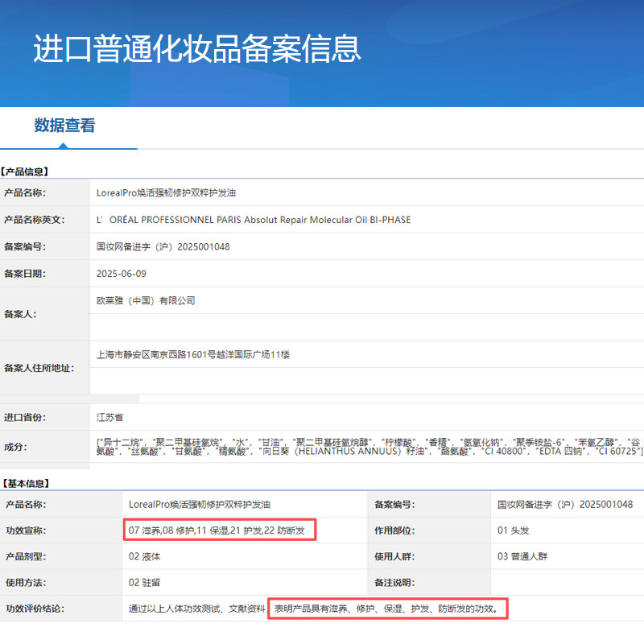This screenshot has height=644, width=644.
Task: Click import province value 江苏省
Action: [109, 417]
